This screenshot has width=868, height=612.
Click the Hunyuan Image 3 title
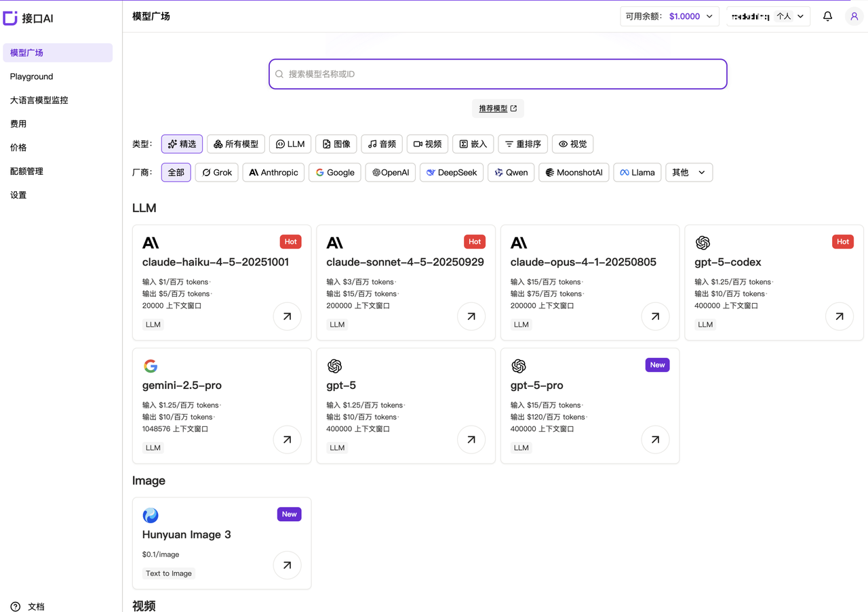click(186, 535)
